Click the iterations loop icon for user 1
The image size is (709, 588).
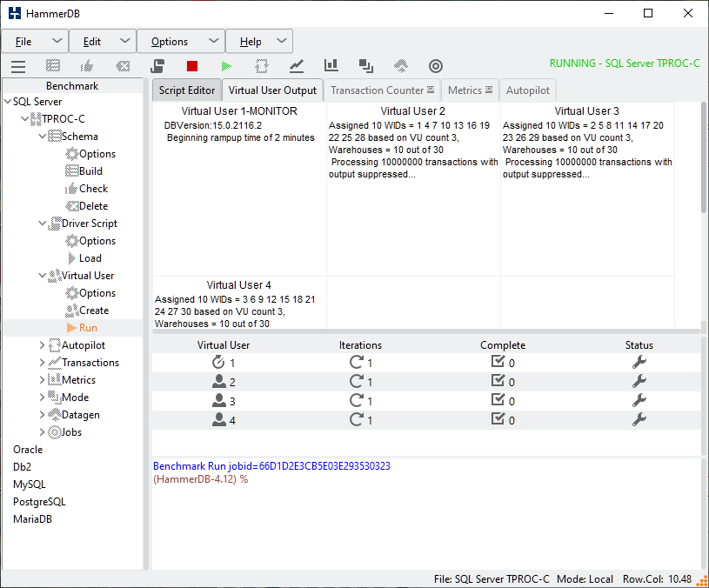357,362
